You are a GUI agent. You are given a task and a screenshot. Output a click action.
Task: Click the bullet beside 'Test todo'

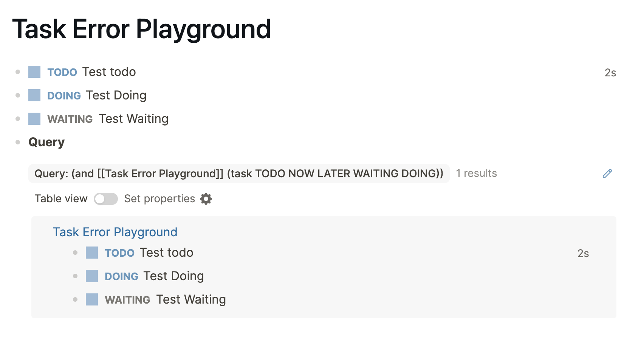point(17,72)
